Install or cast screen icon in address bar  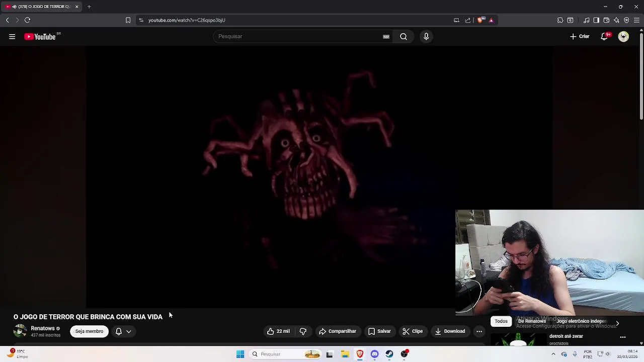click(456, 20)
